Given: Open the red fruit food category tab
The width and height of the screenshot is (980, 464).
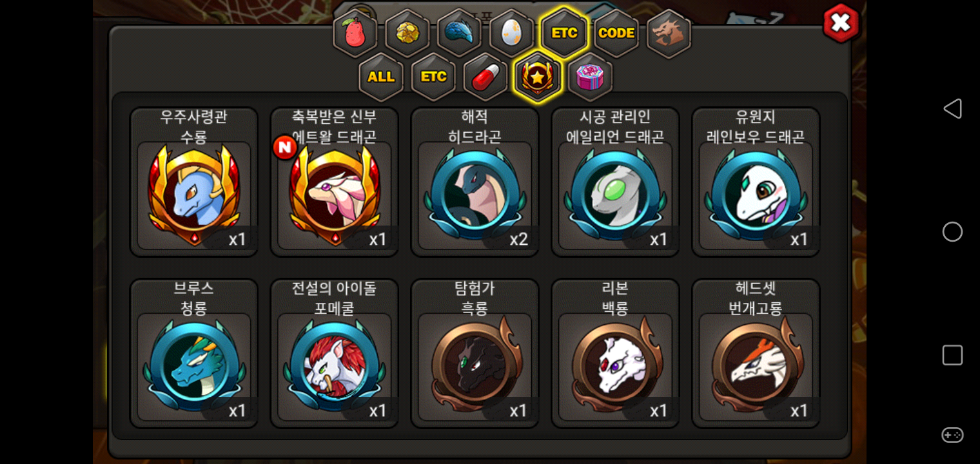Looking at the screenshot, I should pos(355,33).
